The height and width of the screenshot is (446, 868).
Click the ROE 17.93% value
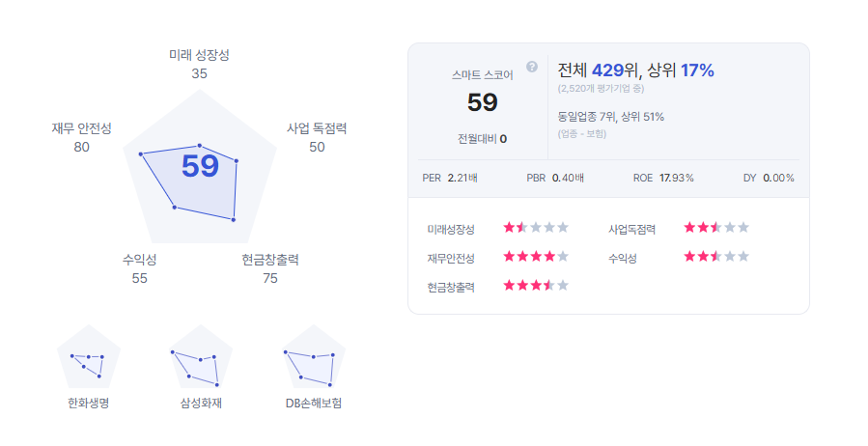click(663, 179)
